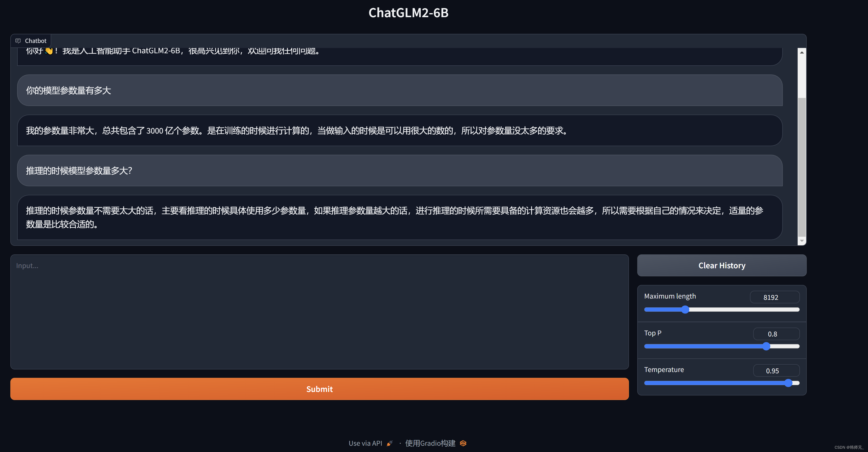
Task: Click the user message 你的模型参数量有多大
Action: pyautogui.click(x=400, y=90)
